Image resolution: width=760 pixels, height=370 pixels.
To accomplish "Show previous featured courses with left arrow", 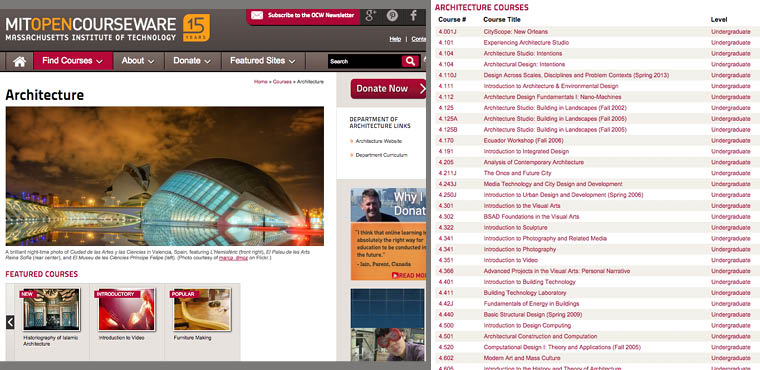I will pos(10,322).
